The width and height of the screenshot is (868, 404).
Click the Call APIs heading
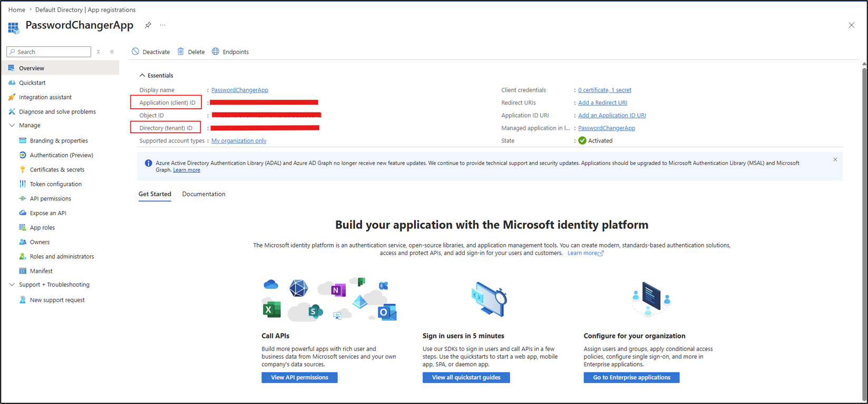tap(276, 336)
